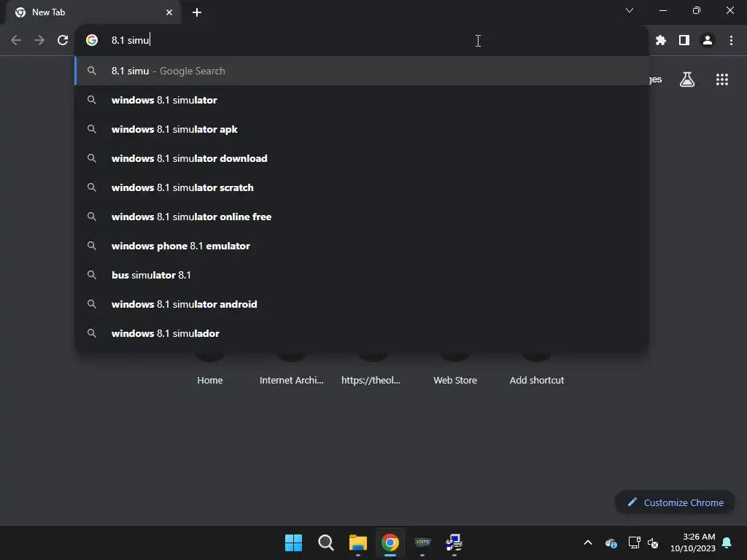Go forward using the forward arrow
The image size is (747, 560).
[39, 41]
